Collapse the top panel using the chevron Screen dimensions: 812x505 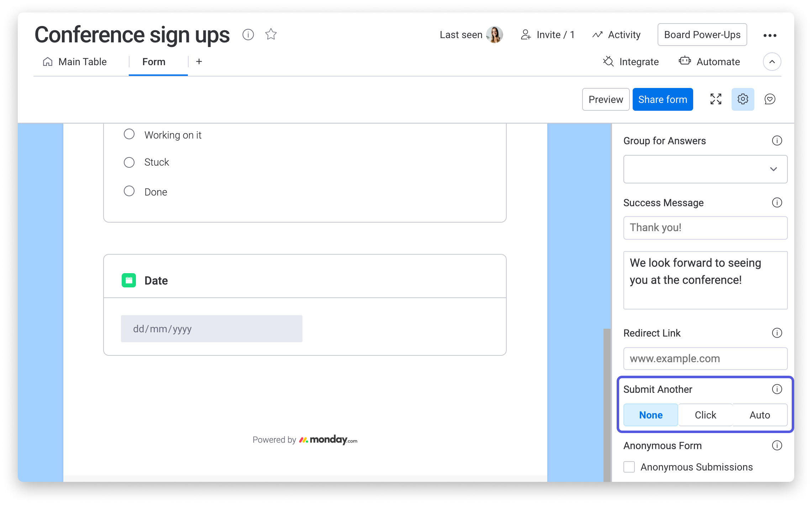(x=772, y=62)
